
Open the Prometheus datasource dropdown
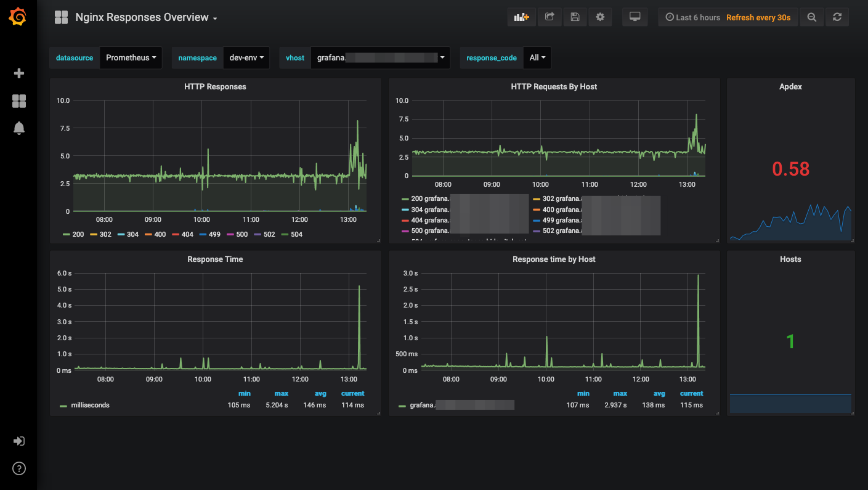pyautogui.click(x=131, y=58)
